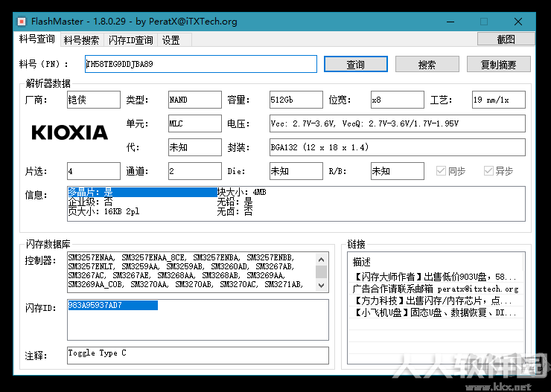Close the FlashMaster window

(518, 22)
